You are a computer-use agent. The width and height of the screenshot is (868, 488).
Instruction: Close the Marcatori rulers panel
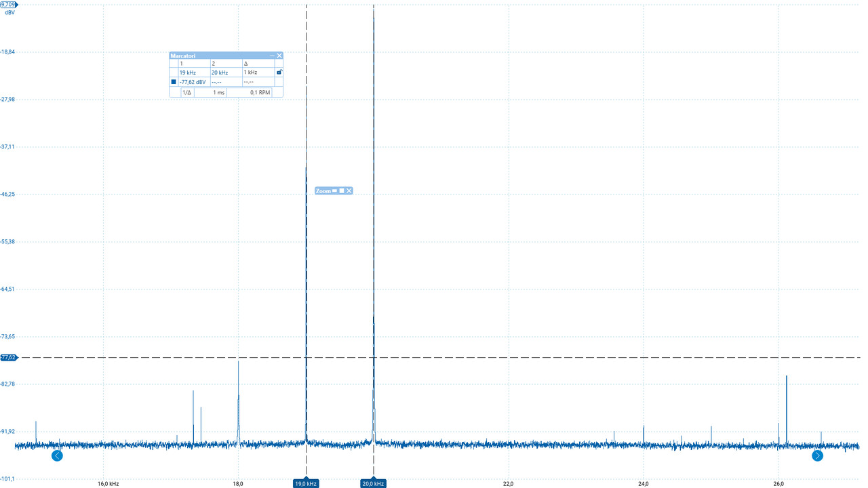coord(279,56)
